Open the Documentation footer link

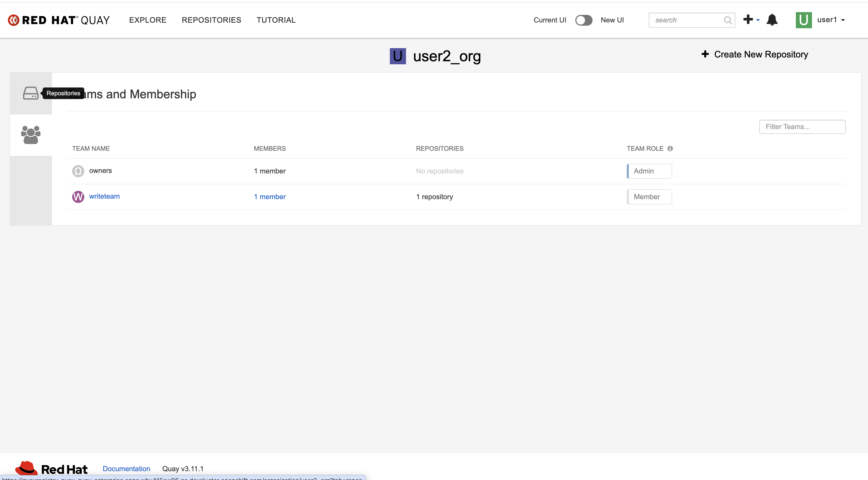[126, 469]
